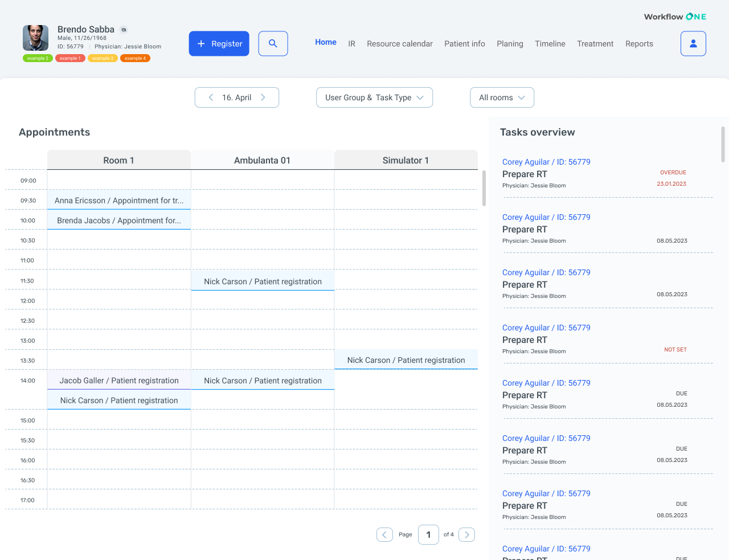Click the OVERDUE status label

tap(673, 172)
